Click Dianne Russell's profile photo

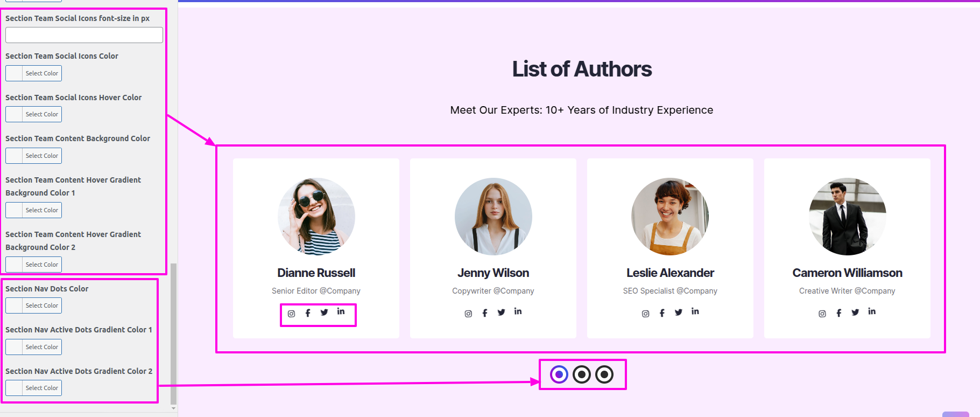[316, 217]
